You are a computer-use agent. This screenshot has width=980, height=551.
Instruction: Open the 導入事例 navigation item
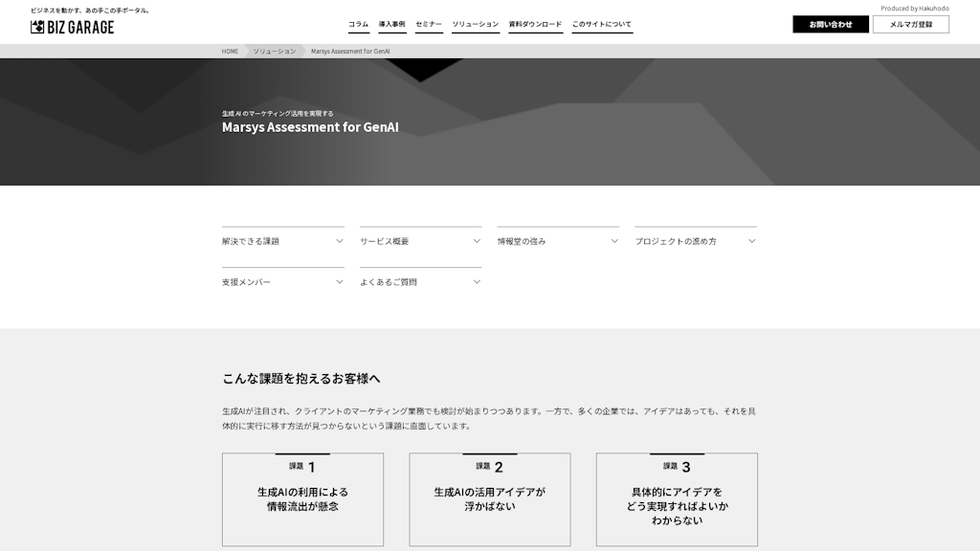[x=391, y=24]
